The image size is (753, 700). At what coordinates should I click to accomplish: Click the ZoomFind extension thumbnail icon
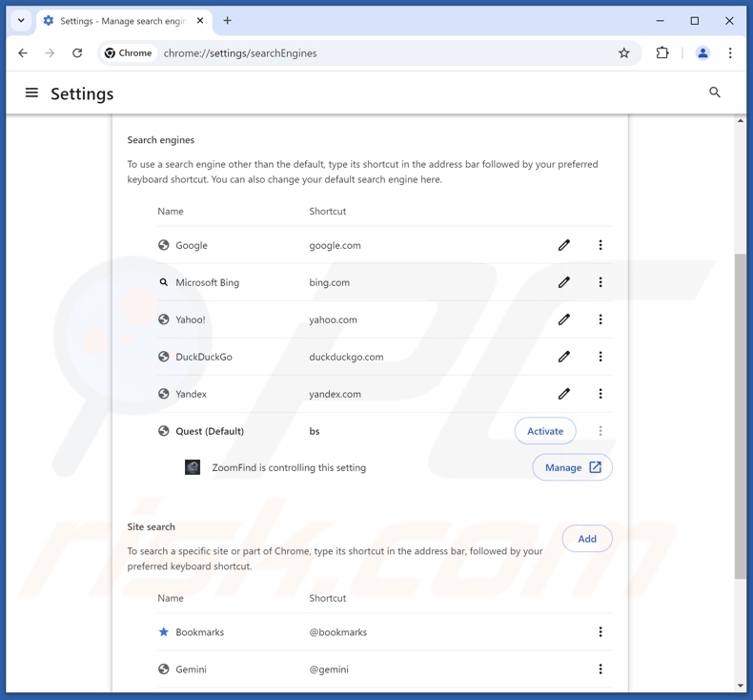coord(193,467)
